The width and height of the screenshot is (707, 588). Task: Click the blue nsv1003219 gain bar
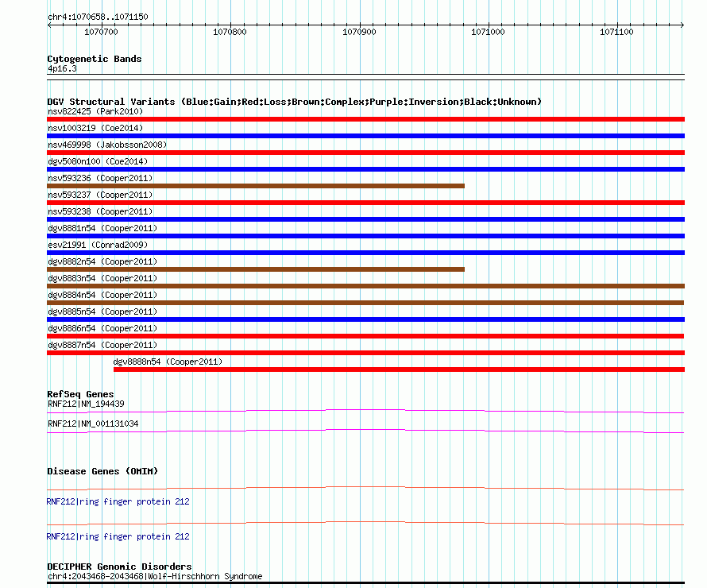[365, 136]
